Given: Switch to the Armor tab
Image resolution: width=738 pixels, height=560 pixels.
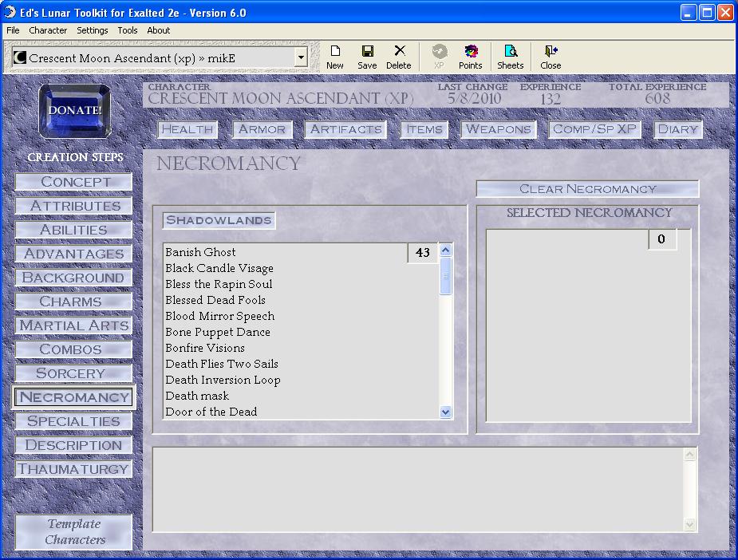Looking at the screenshot, I should [x=262, y=129].
